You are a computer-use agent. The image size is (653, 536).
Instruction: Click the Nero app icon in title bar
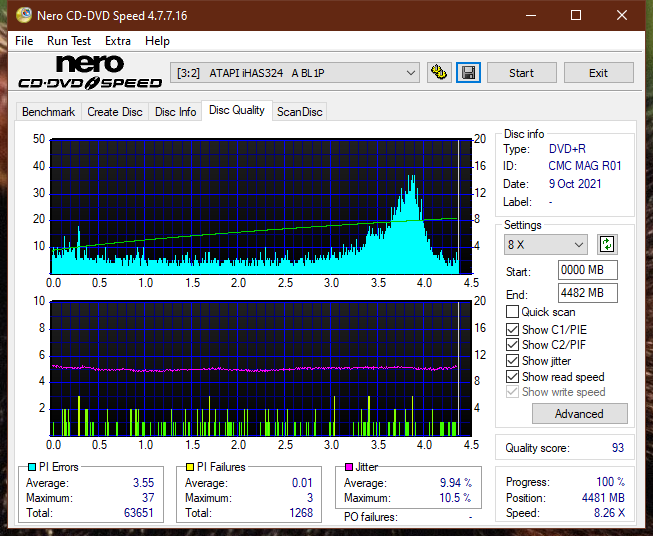[24, 15]
